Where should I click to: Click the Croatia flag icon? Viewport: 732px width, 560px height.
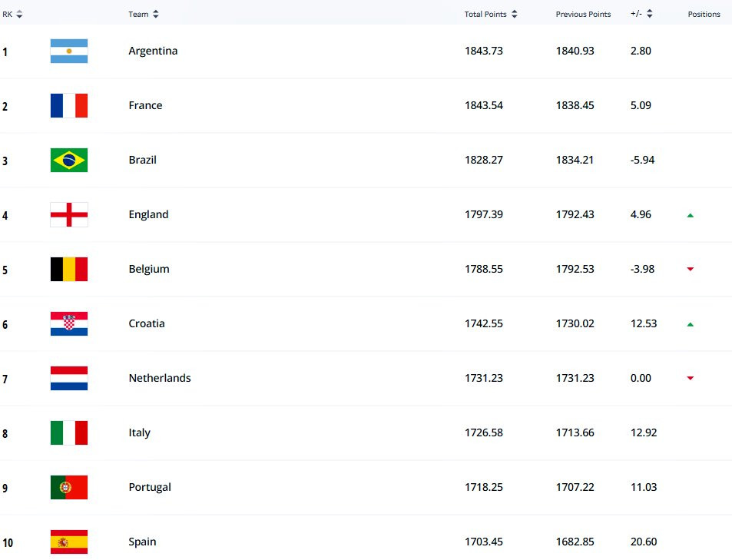[x=69, y=323]
